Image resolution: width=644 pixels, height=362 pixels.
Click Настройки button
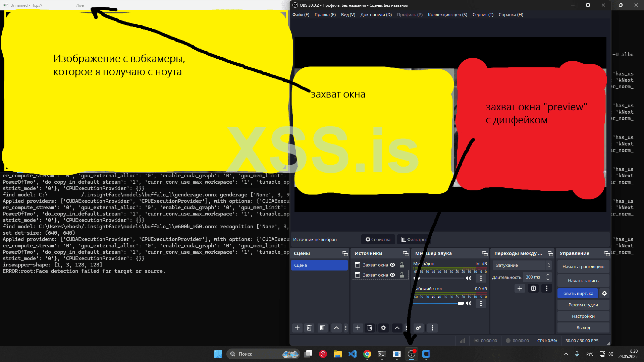[583, 316]
